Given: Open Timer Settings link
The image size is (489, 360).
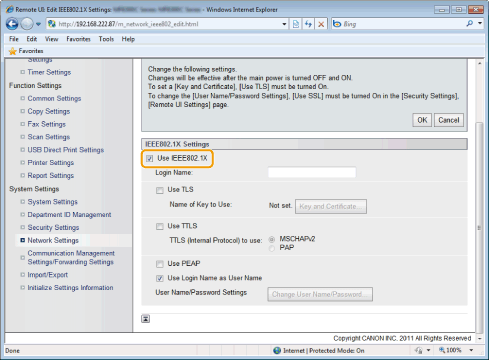Looking at the screenshot, I should [49, 72].
